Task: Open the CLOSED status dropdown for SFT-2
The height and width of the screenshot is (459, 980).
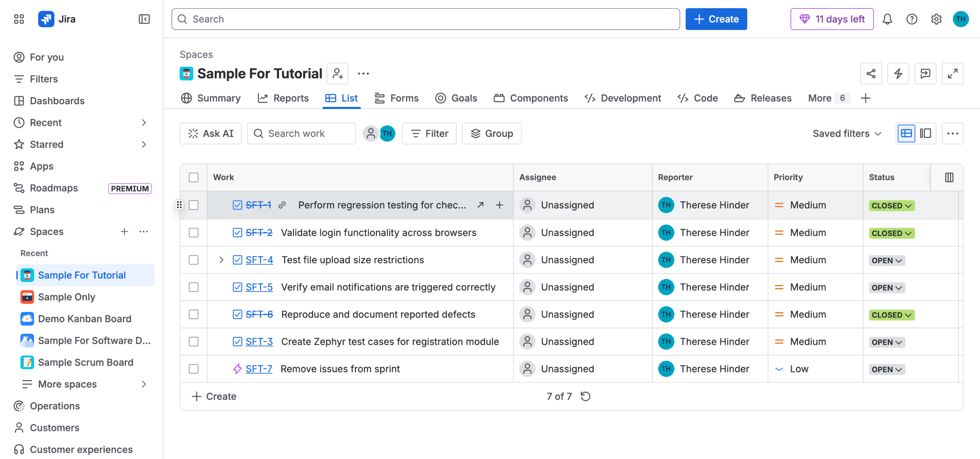Action: pyautogui.click(x=891, y=233)
